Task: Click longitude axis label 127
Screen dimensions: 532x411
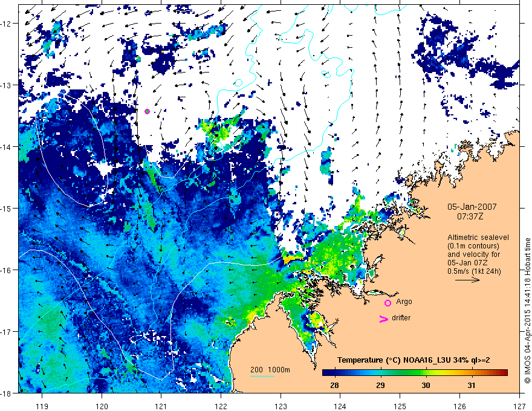Action: (x=519, y=406)
